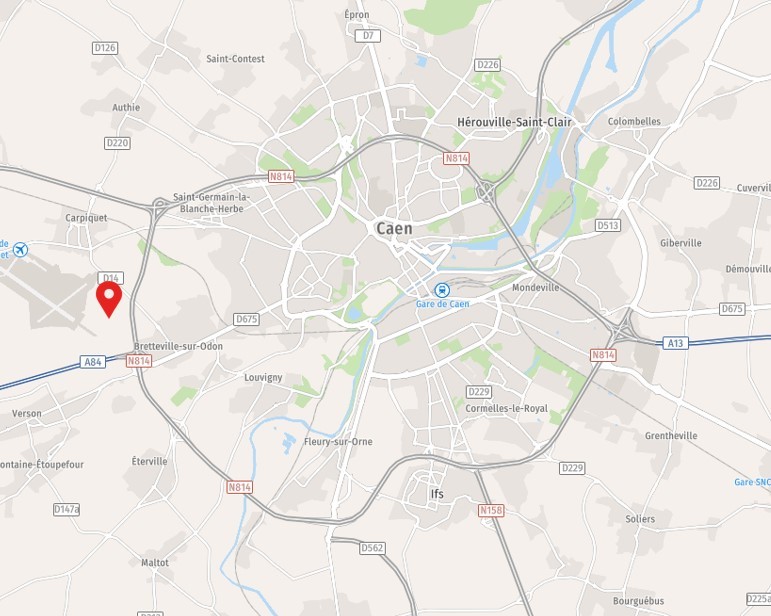Screen dimensions: 771x616
Task: Click the red location pin marker
Action: point(109,299)
